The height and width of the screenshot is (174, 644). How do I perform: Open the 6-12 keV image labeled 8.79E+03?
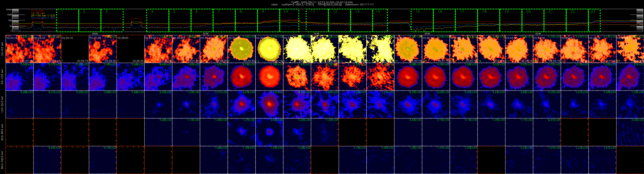(241, 76)
